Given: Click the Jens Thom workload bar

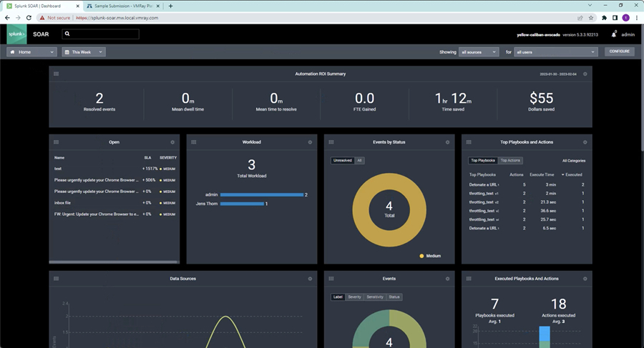Looking at the screenshot, I should point(242,204).
